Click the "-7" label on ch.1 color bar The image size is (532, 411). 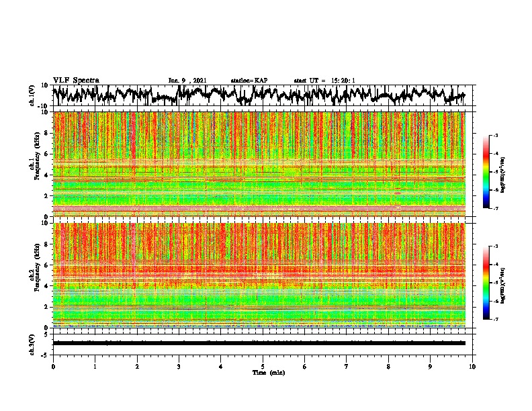click(x=495, y=208)
